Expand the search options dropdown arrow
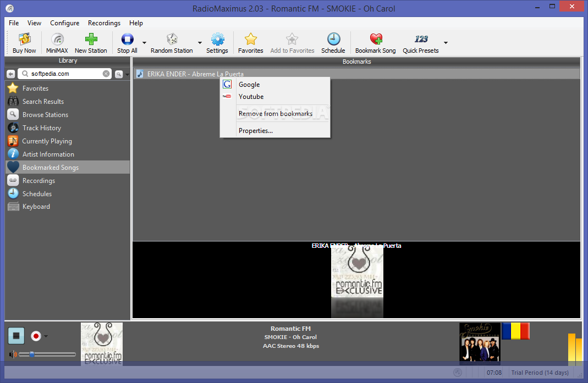588x383 pixels. (x=127, y=74)
